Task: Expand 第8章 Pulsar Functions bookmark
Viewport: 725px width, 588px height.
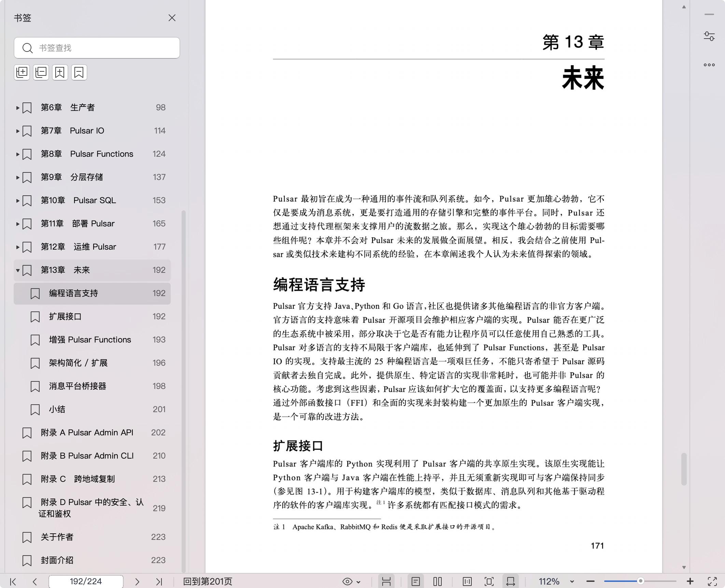Action: pyautogui.click(x=17, y=154)
